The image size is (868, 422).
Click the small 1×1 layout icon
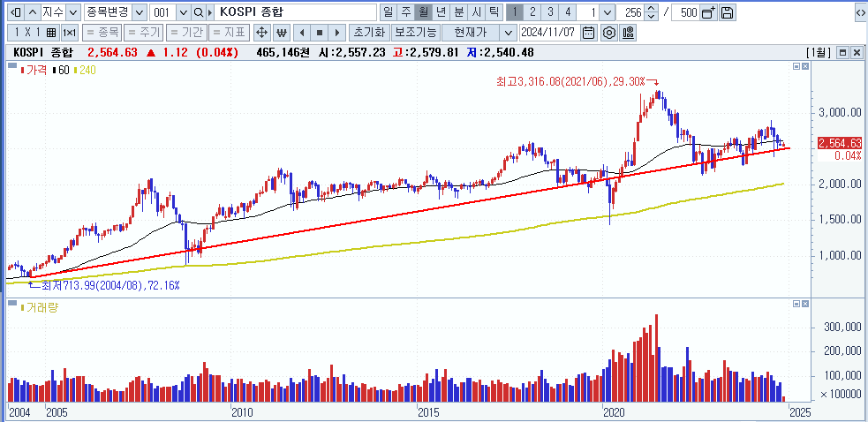(x=69, y=33)
